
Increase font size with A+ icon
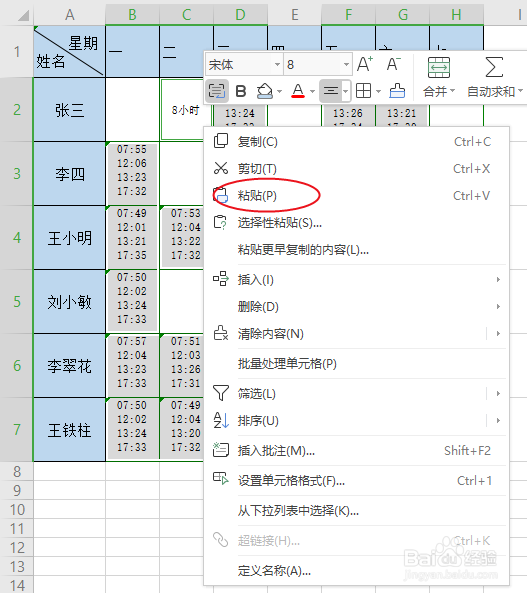pyautogui.click(x=365, y=64)
